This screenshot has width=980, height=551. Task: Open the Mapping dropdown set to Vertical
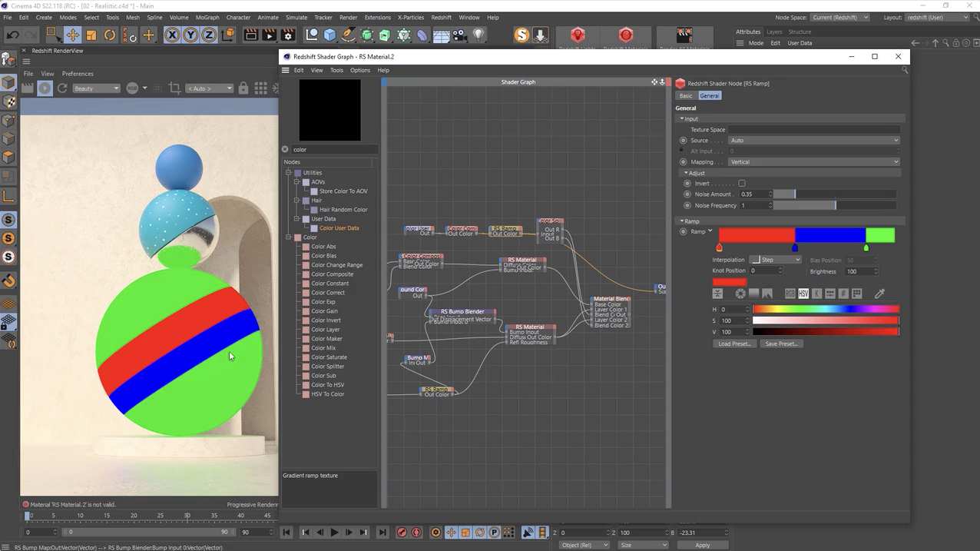(814, 161)
